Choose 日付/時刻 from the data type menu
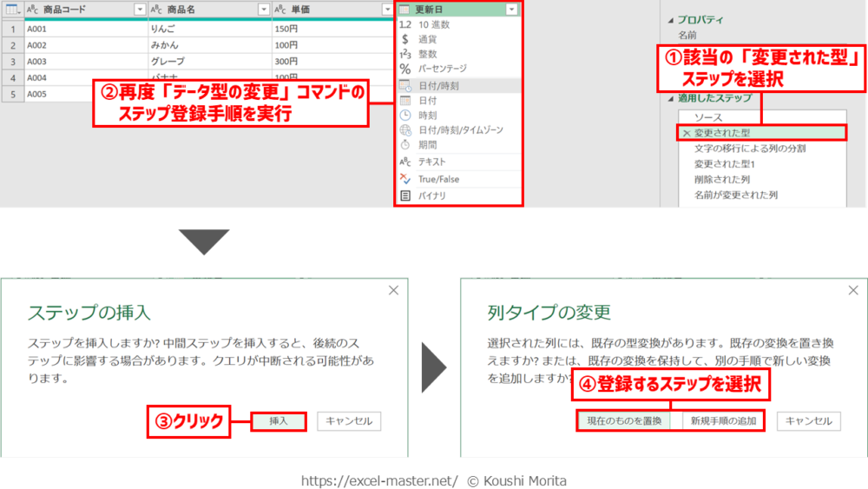The image size is (868, 489). click(x=439, y=86)
